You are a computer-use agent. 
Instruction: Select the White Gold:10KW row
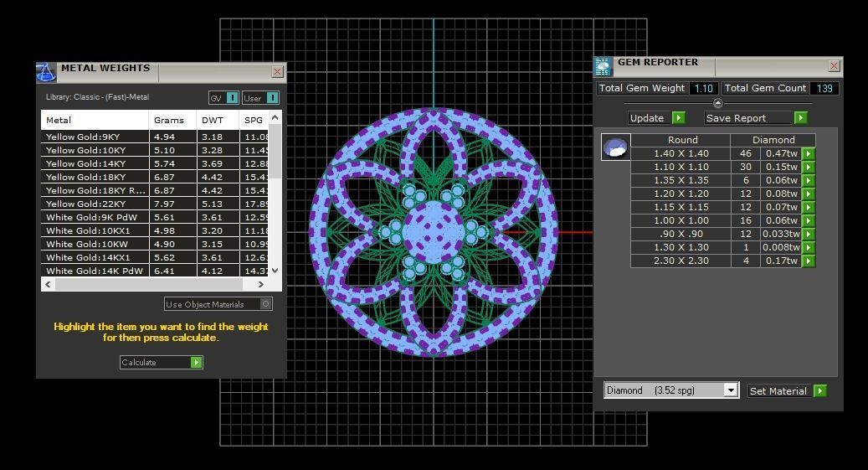(155, 244)
